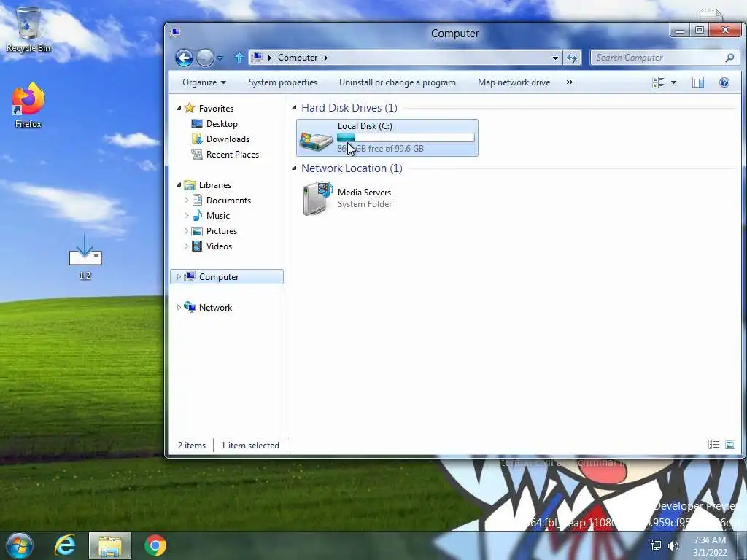Click the Local Disk (C:) usage bar
Image resolution: width=747 pixels, height=560 pixels.
[x=406, y=138]
